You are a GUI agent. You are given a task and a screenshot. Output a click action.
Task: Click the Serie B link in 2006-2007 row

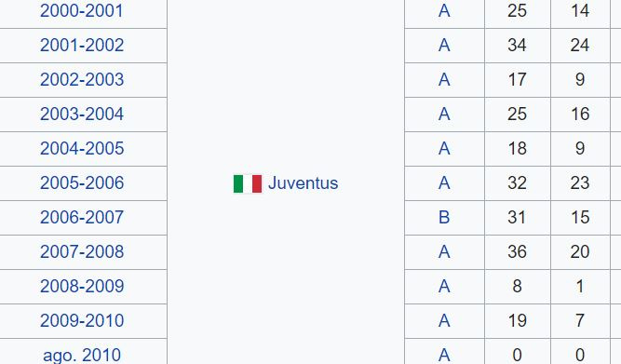point(444,218)
